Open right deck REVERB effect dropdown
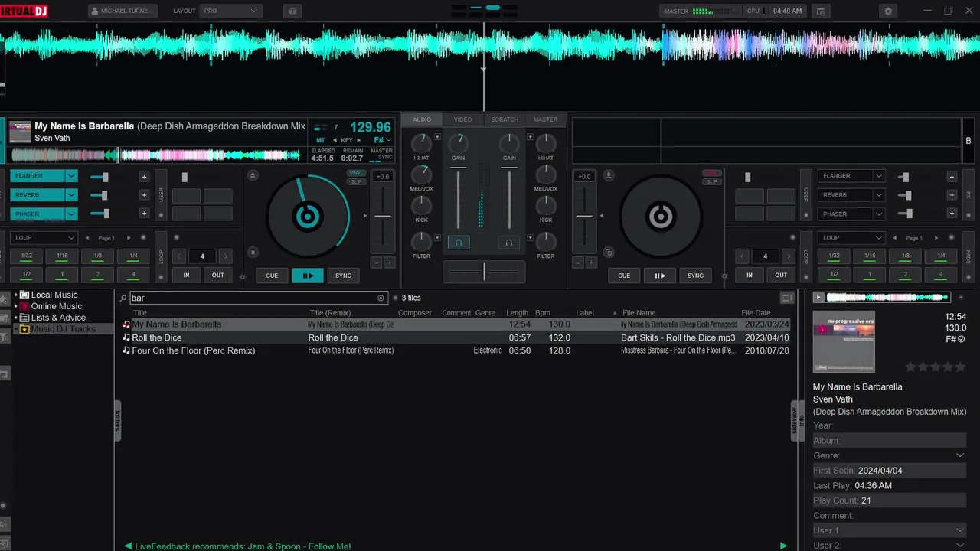 pos(879,195)
